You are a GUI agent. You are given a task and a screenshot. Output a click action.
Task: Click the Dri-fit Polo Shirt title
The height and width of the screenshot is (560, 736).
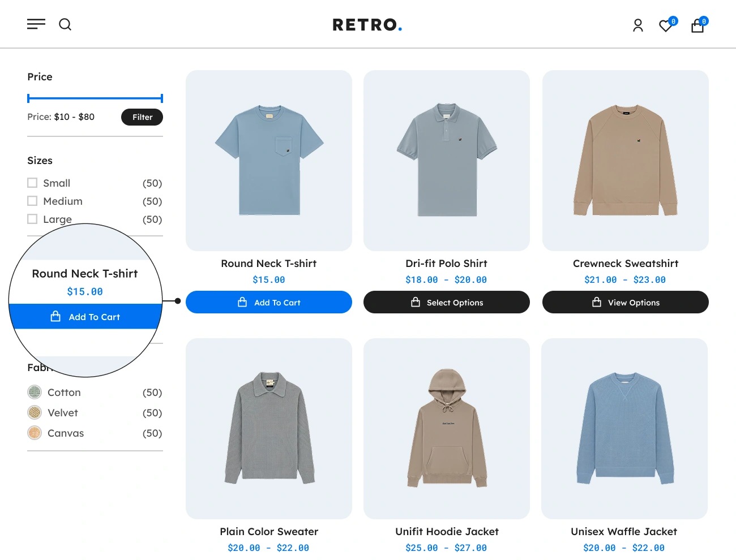[447, 264]
